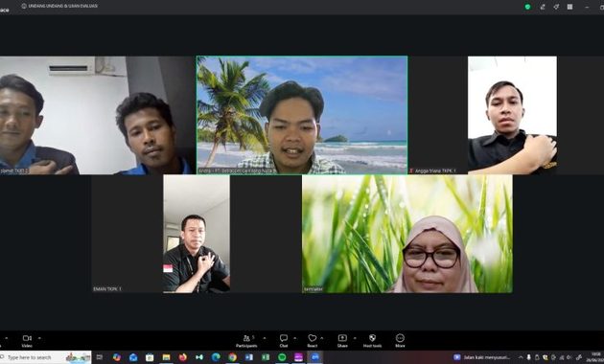
Task: Expand the arrow next to Chat
Action: pyautogui.click(x=294, y=338)
